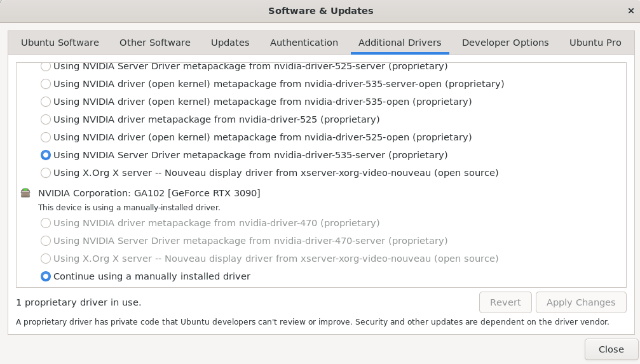
Task: Click the GA102 GeForce RTX 3090 device icon
Action: point(25,193)
